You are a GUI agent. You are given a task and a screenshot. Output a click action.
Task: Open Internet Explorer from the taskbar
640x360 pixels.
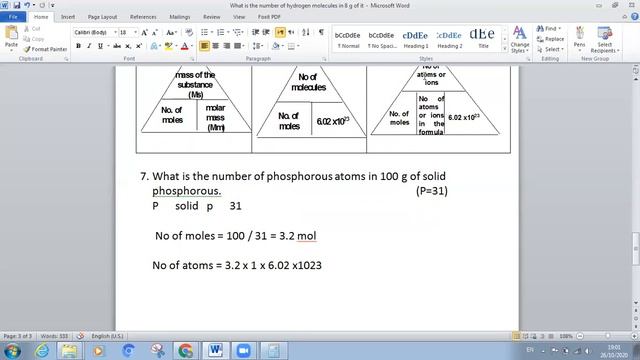click(x=42, y=351)
